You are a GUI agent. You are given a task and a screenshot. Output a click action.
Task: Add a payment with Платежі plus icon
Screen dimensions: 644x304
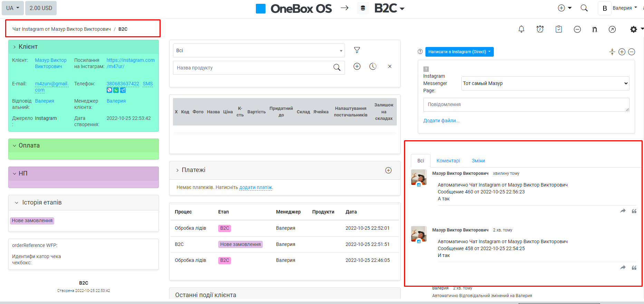(388, 170)
